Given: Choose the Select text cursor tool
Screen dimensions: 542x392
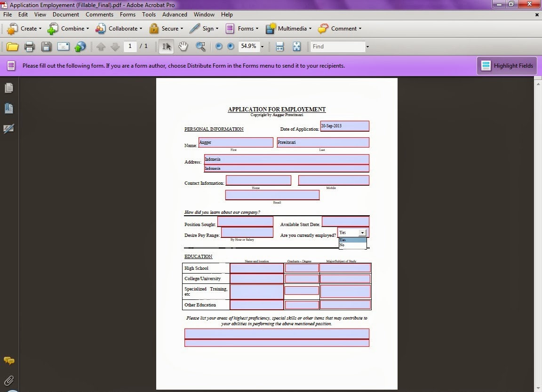Looking at the screenshot, I should [166, 46].
